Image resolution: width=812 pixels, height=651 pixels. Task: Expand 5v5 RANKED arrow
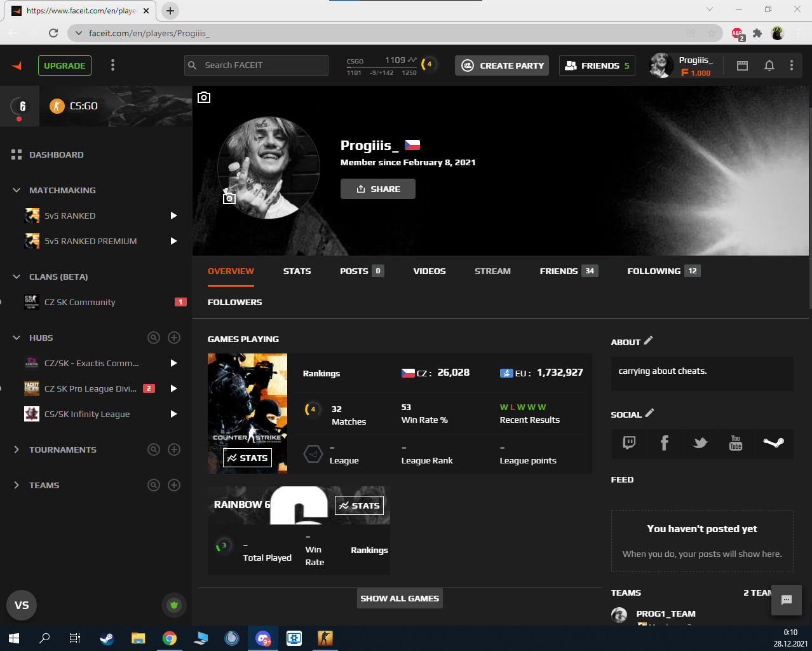click(173, 216)
